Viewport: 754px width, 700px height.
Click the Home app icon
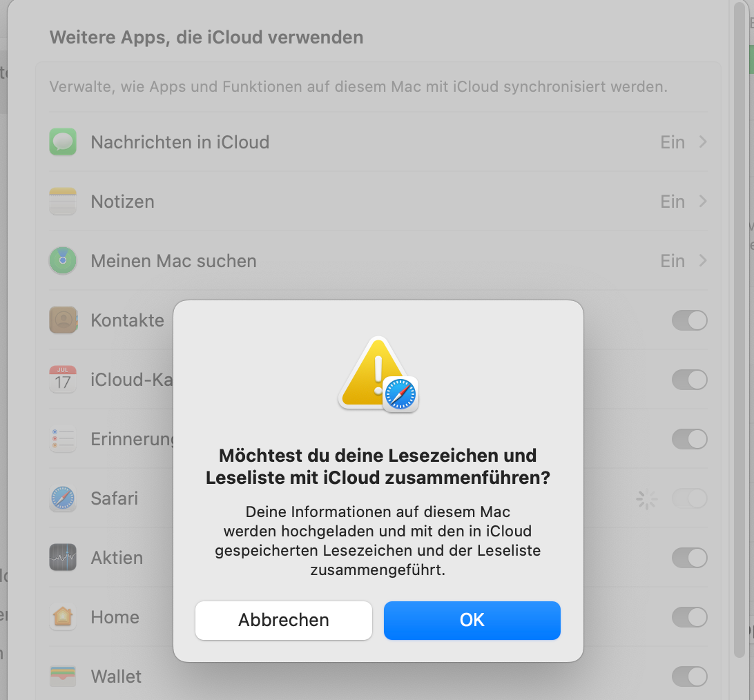pos(63,617)
